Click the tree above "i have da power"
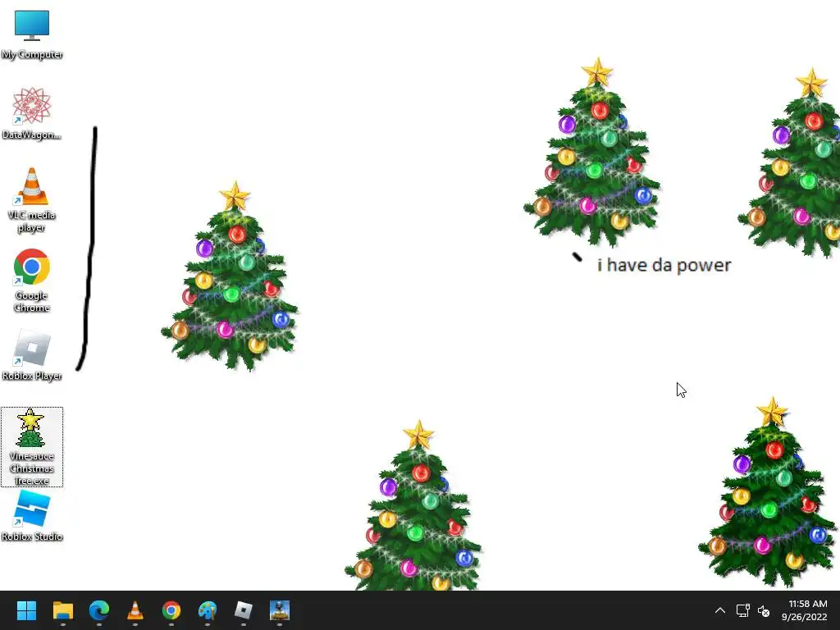Image resolution: width=840 pixels, height=630 pixels. (592, 152)
